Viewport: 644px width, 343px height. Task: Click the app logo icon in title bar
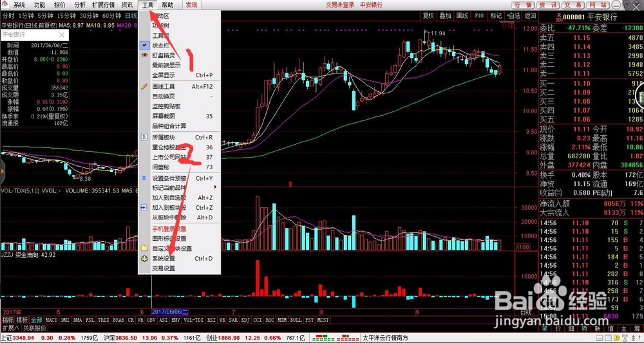[x=5, y=5]
